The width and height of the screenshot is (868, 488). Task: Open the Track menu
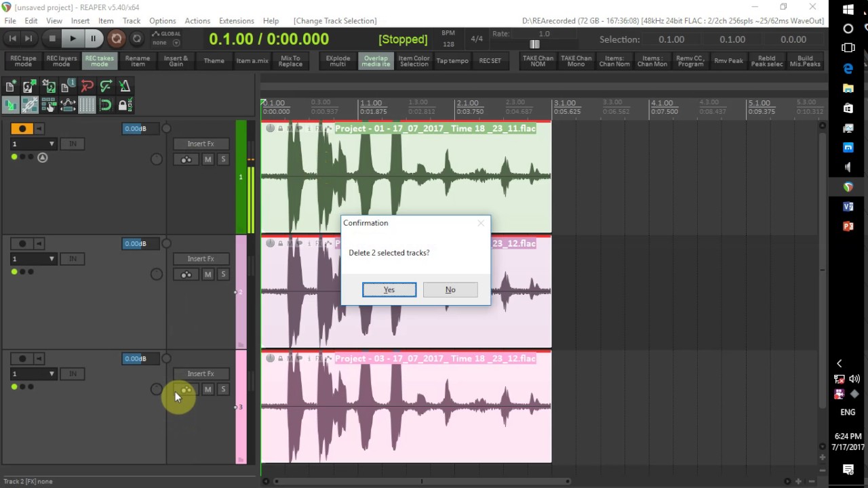pos(132,21)
